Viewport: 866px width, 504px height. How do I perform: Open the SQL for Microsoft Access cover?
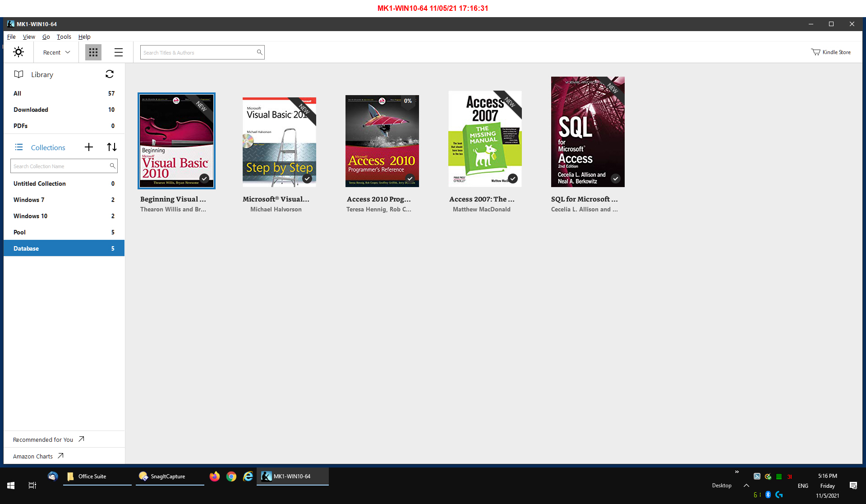(588, 132)
